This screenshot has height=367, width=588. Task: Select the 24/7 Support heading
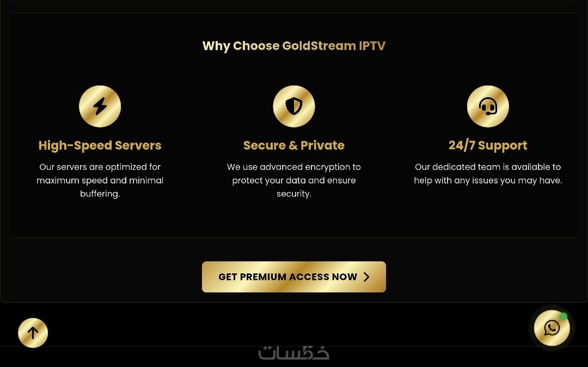pyautogui.click(x=488, y=145)
